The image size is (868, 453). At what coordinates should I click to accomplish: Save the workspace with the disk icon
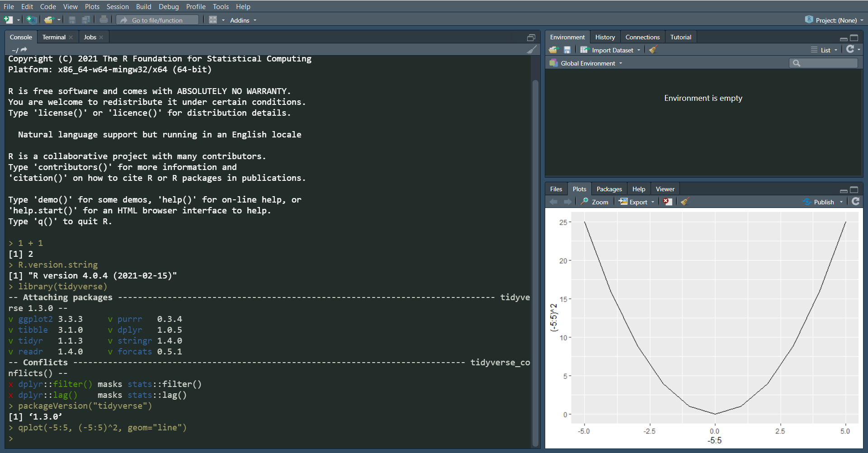click(567, 50)
